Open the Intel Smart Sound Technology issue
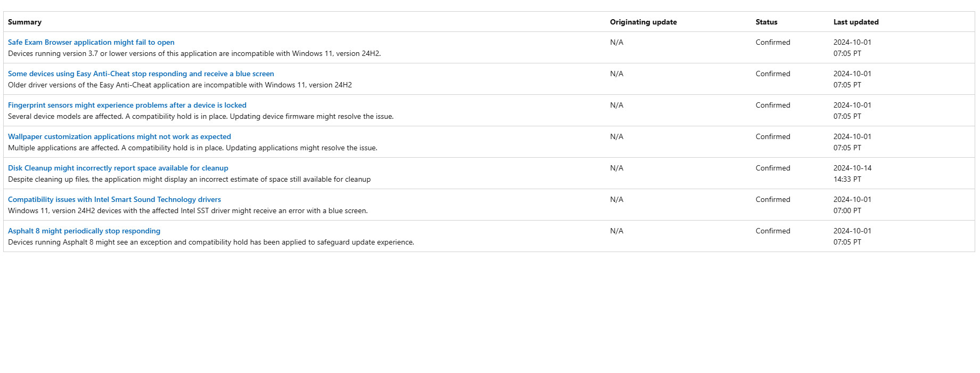This screenshot has width=980, height=373. [x=114, y=200]
